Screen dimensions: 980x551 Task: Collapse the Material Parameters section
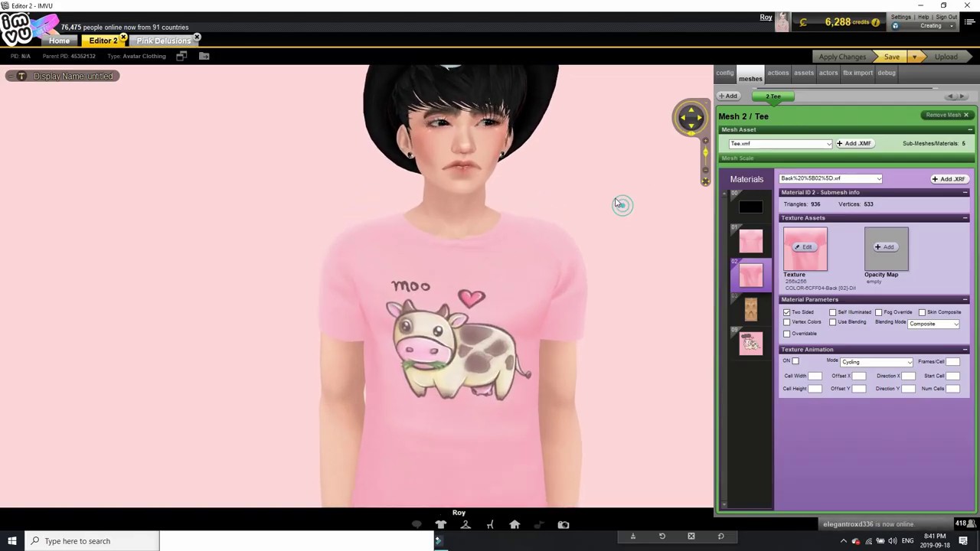point(965,299)
